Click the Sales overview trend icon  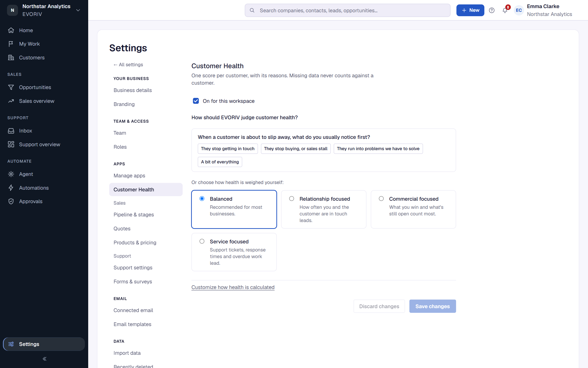11,101
